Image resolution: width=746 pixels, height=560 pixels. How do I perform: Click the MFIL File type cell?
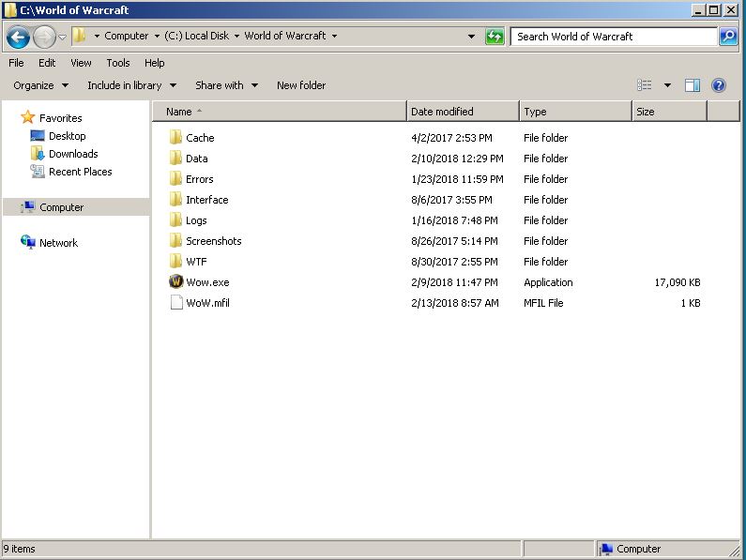(543, 303)
